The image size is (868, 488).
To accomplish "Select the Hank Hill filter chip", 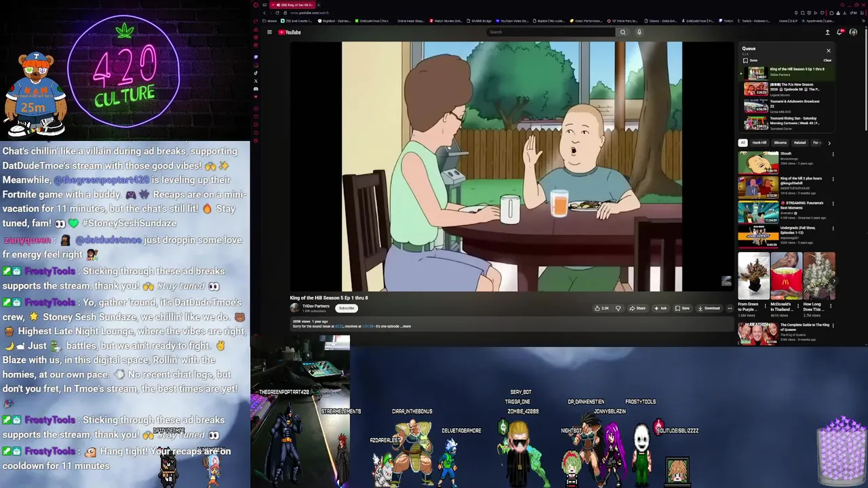I will 759,143.
